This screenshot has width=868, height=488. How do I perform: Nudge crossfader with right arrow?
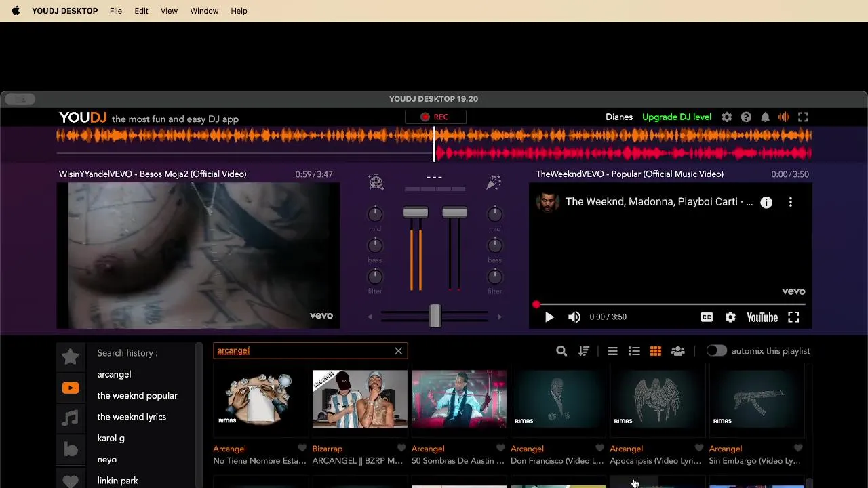click(500, 317)
